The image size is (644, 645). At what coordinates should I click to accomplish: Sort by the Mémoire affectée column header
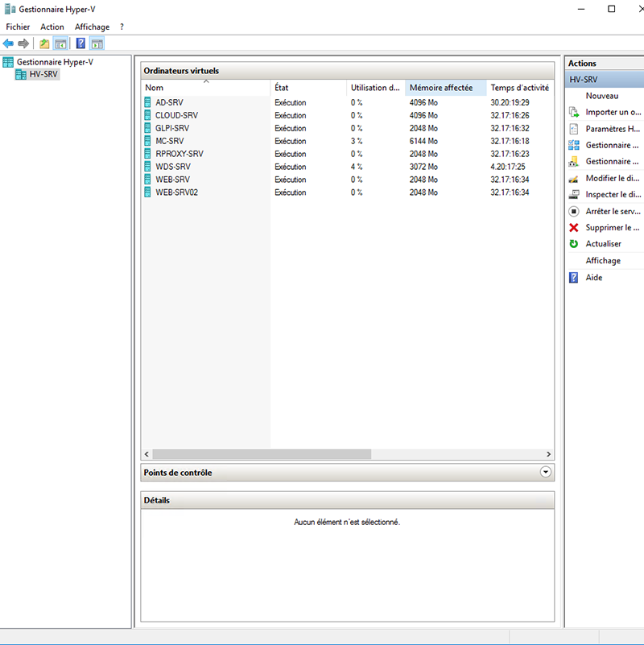click(445, 87)
